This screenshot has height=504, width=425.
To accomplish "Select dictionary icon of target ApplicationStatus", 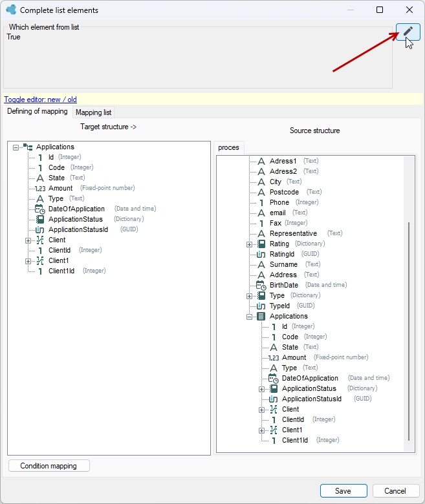I will pos(40,219).
